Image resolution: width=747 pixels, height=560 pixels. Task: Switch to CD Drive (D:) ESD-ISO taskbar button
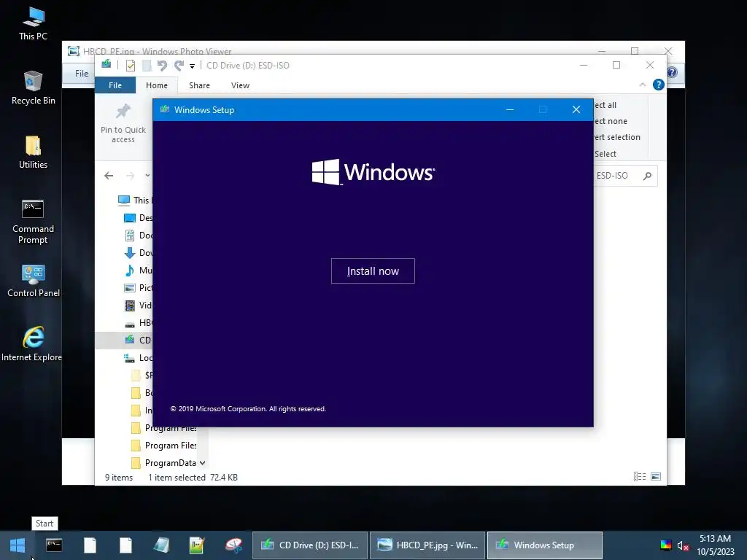coord(309,545)
